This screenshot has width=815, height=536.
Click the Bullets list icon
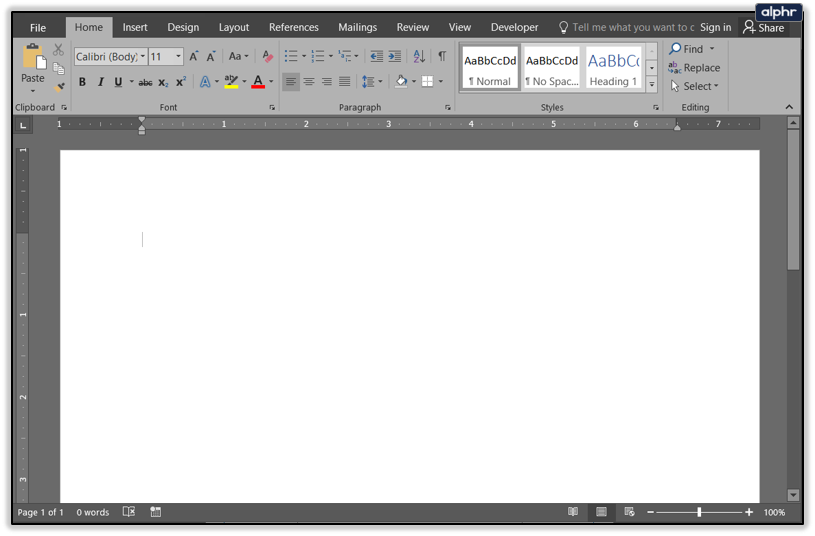291,56
